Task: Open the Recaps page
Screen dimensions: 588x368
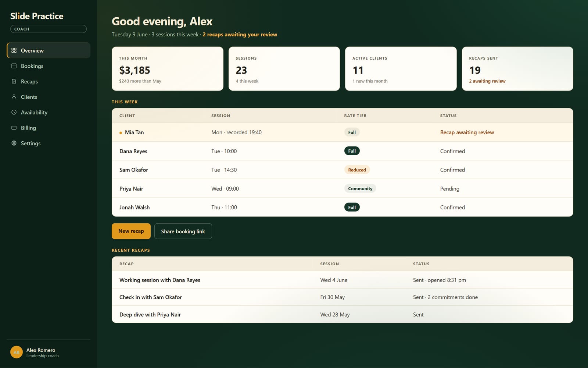Action: pyautogui.click(x=49, y=81)
